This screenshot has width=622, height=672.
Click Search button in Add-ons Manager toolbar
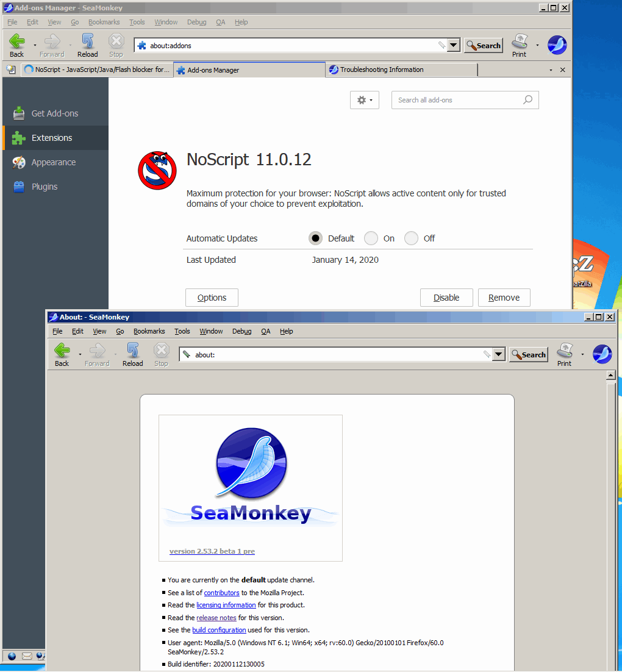coord(484,45)
